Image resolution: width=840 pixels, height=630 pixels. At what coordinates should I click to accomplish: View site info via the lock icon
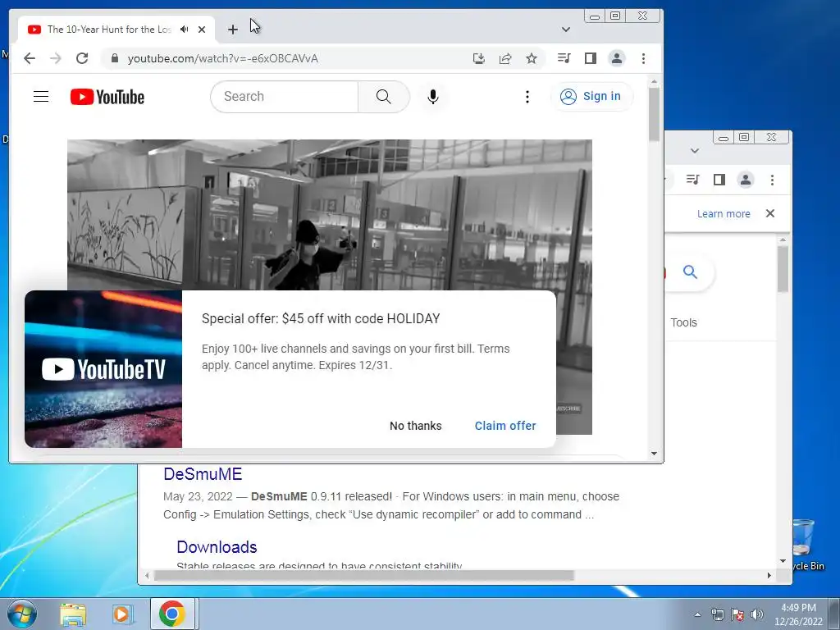[115, 58]
